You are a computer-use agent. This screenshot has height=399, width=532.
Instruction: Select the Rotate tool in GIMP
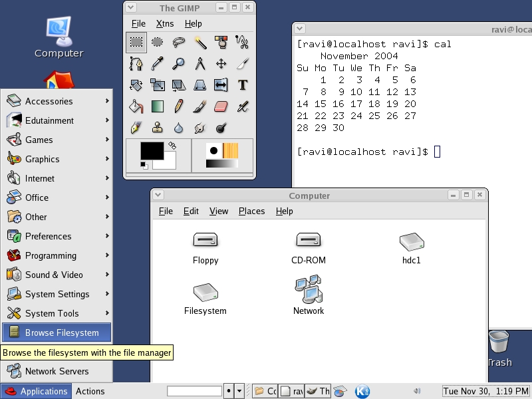pyautogui.click(x=136, y=85)
